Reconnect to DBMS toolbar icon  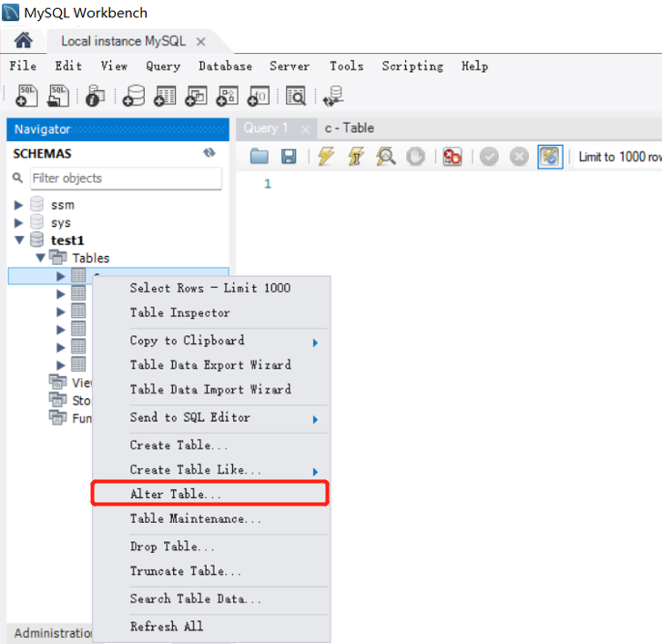[333, 96]
